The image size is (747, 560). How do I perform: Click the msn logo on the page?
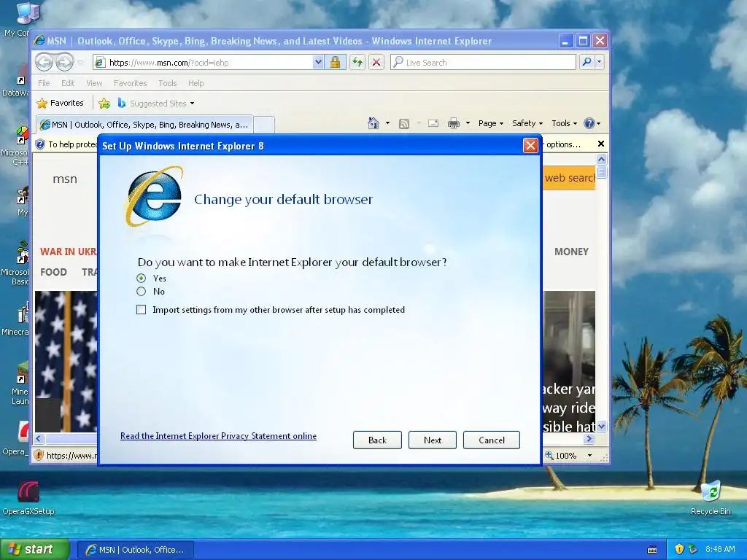pyautogui.click(x=65, y=179)
